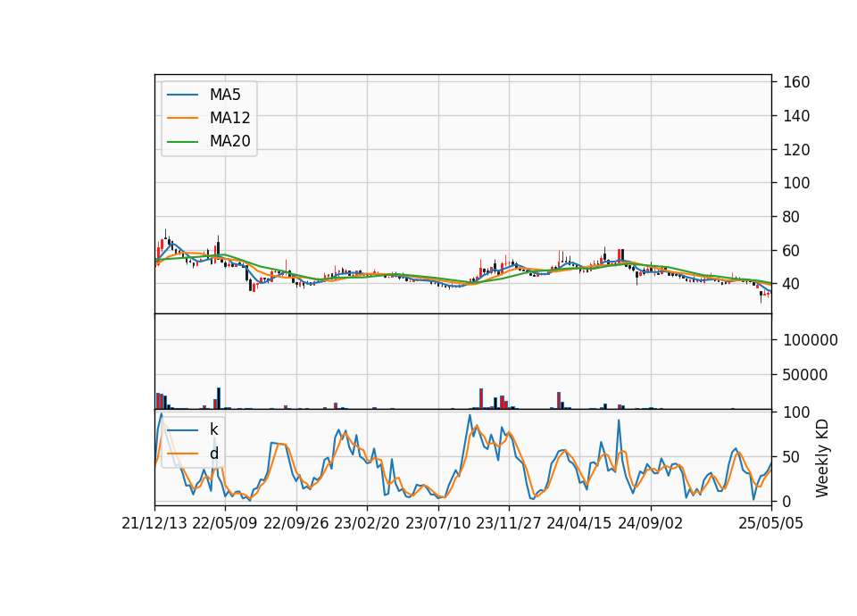The height and width of the screenshot is (616, 857).
Task: Click the 80 price axis label
Action: coord(792,217)
